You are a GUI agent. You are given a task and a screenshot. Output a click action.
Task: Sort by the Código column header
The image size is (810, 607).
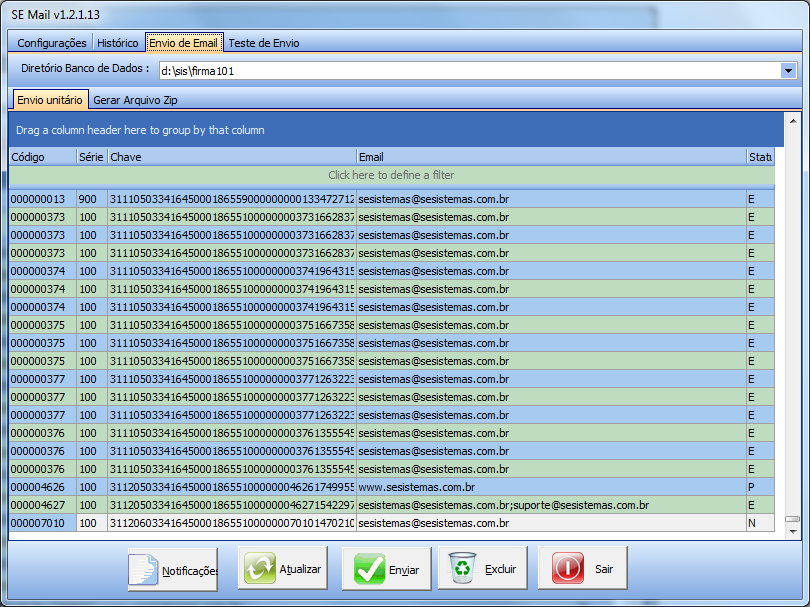click(x=42, y=157)
